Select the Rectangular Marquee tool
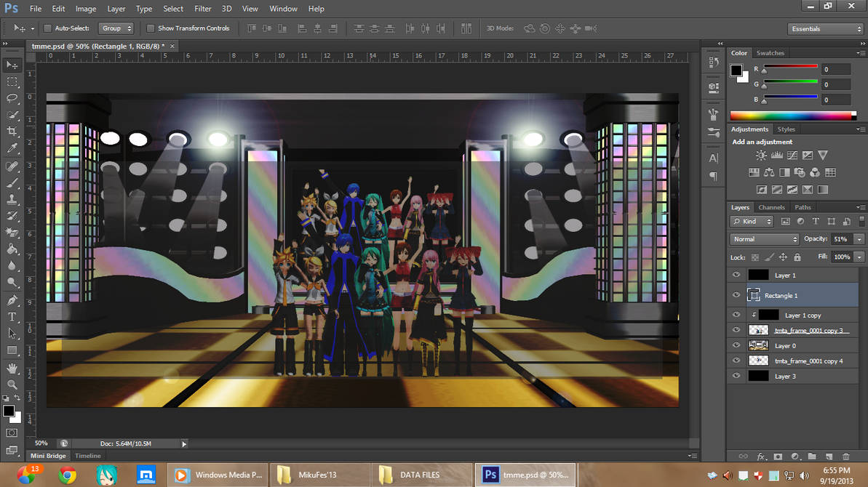 pyautogui.click(x=12, y=82)
